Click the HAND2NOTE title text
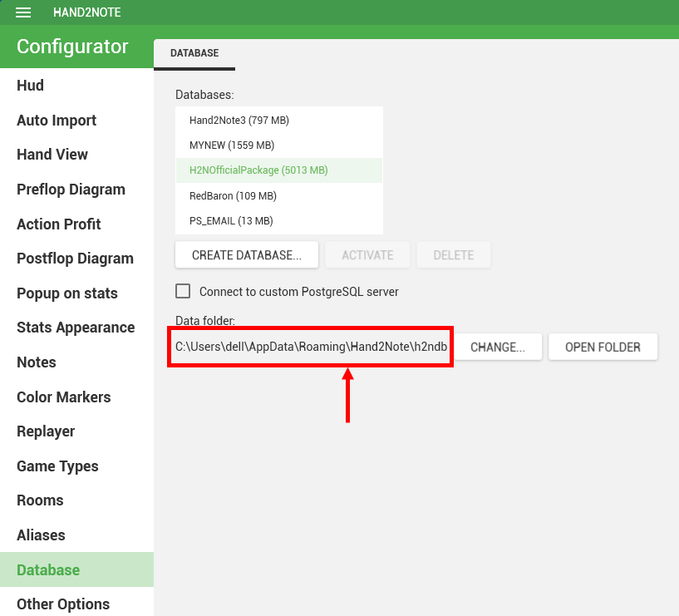679x616 pixels. tap(87, 12)
